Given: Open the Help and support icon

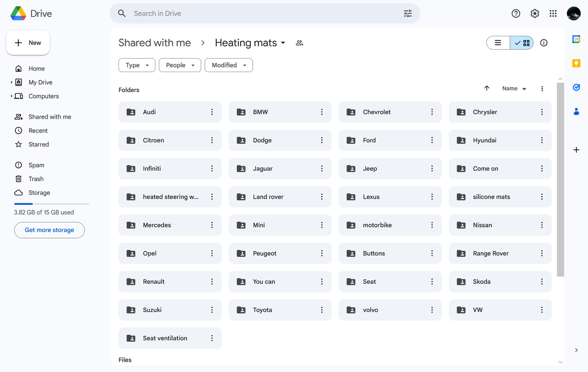Looking at the screenshot, I should point(516,13).
